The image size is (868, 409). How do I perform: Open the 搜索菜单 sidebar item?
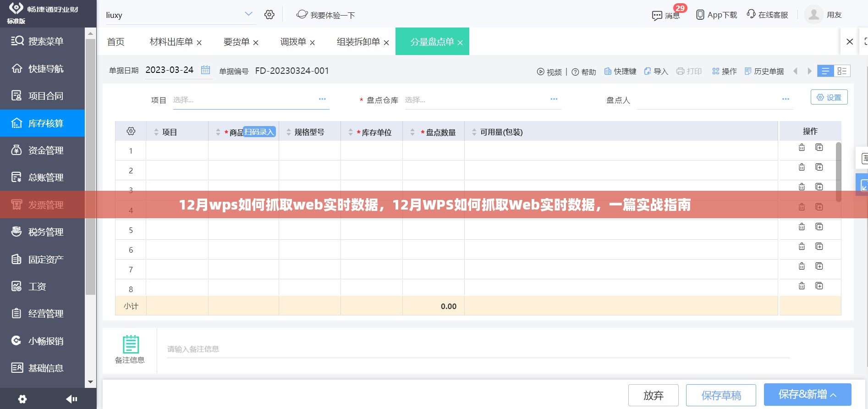pos(42,41)
